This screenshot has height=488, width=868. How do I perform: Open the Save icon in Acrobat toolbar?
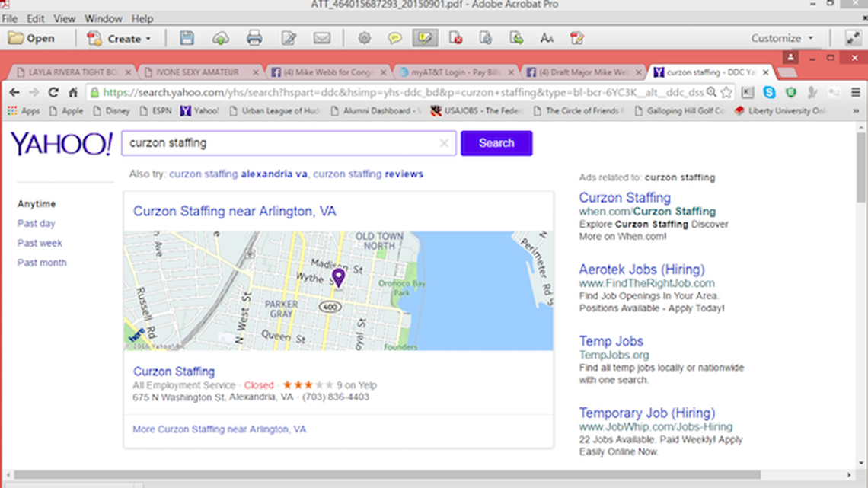pos(187,37)
